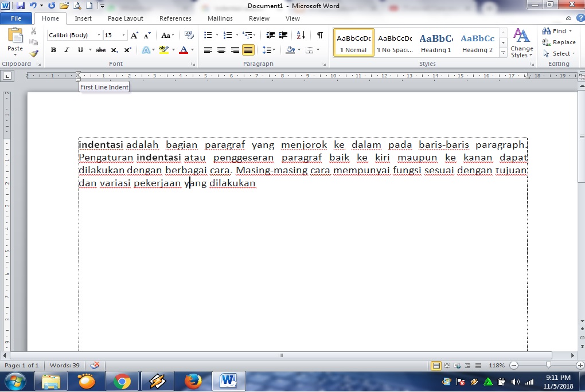This screenshot has height=392, width=585.
Task: Show paragraph formatting marks
Action: [x=319, y=35]
